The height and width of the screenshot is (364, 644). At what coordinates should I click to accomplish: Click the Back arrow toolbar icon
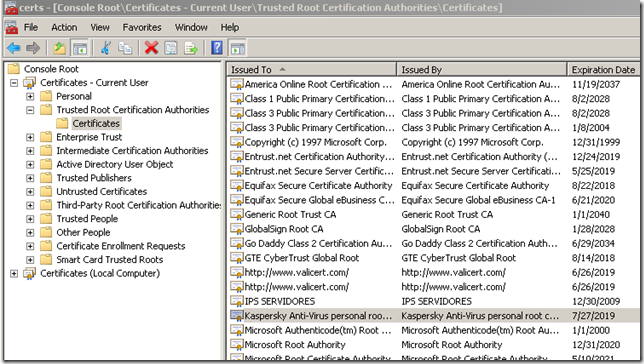coord(14,48)
